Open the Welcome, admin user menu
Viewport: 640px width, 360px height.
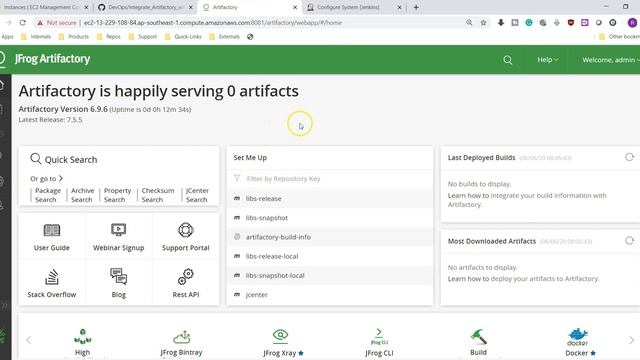pyautogui.click(x=611, y=60)
